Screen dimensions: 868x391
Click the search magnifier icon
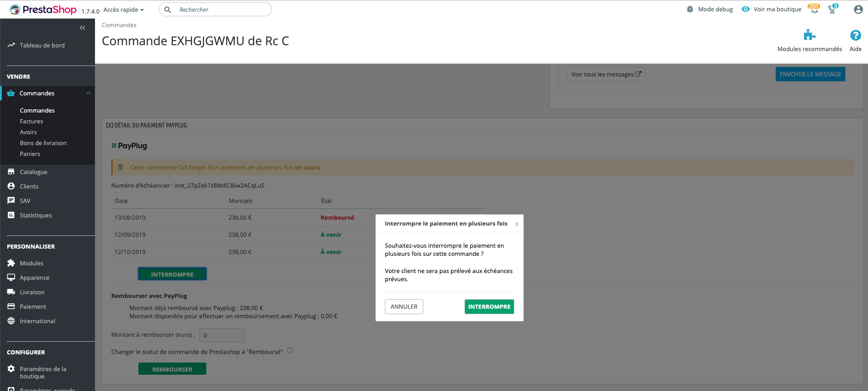click(x=168, y=9)
